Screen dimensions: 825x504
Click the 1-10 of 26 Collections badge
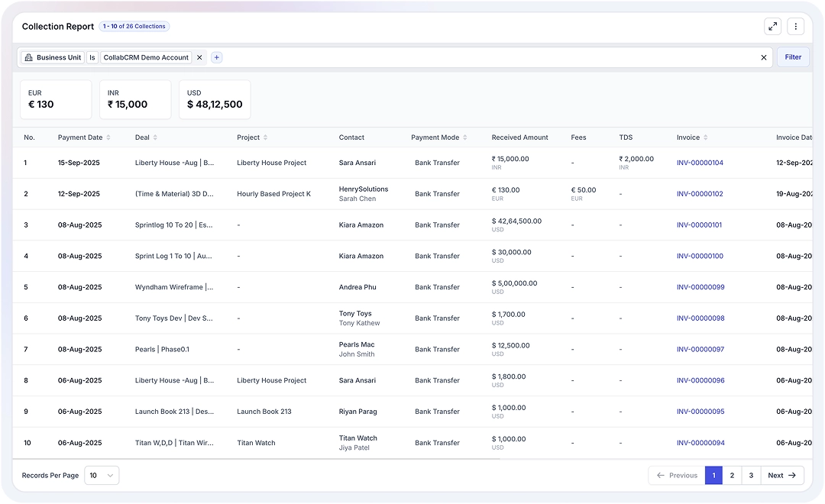(134, 26)
